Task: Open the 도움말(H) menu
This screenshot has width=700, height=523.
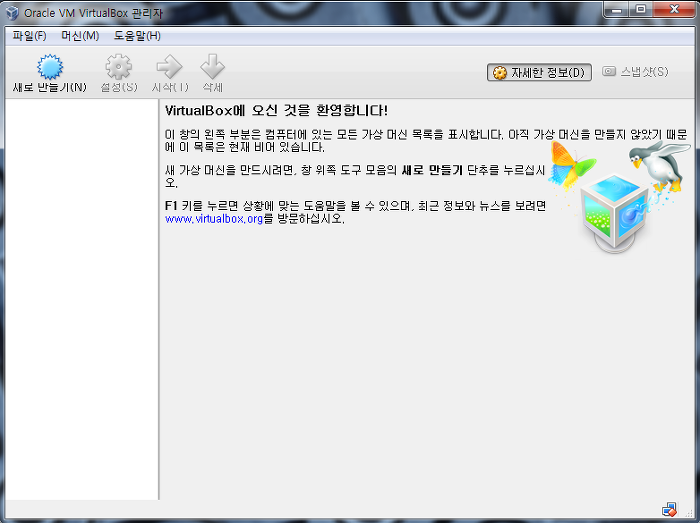Action: tap(137, 36)
